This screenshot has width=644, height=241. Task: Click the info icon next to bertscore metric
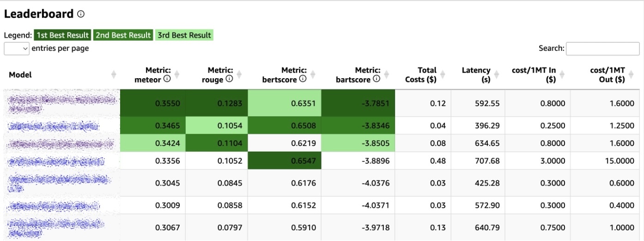tap(303, 79)
